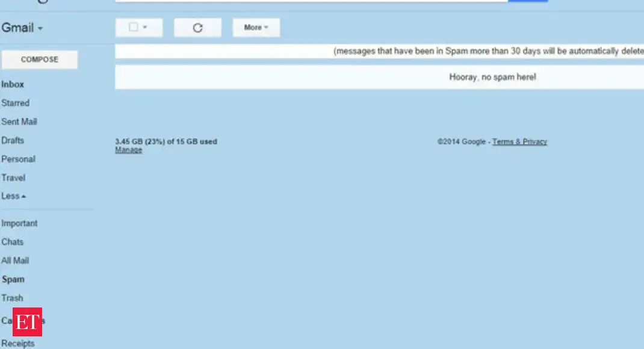
Task: Select the Personal label
Action: 19,159
